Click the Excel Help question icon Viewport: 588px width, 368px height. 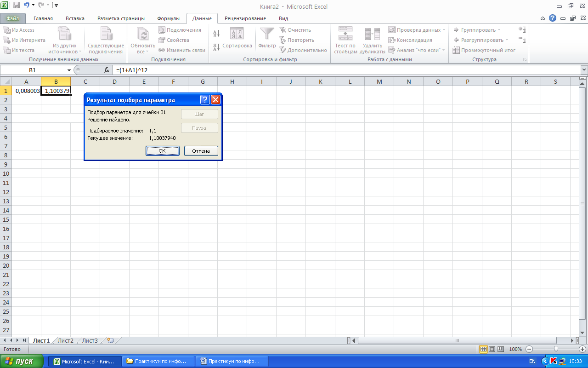coord(552,18)
